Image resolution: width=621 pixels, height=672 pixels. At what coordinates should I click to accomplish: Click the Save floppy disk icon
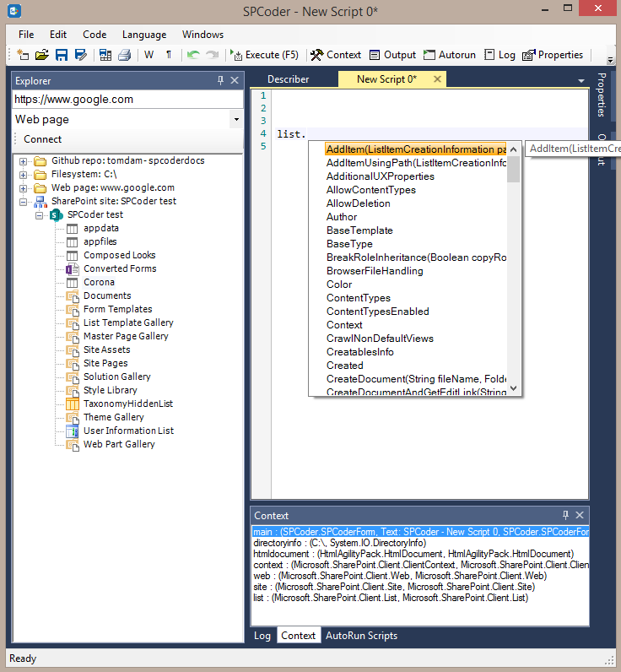pyautogui.click(x=62, y=55)
